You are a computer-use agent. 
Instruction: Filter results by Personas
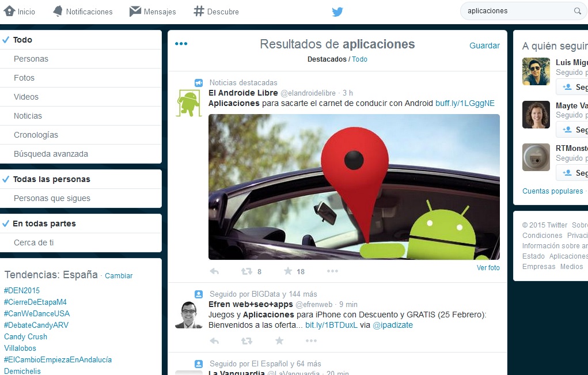coord(81,59)
